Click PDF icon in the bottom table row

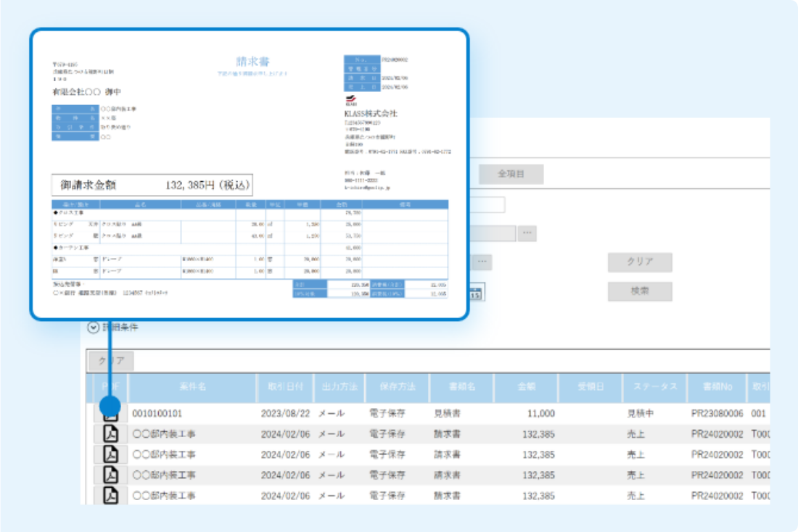point(111,495)
